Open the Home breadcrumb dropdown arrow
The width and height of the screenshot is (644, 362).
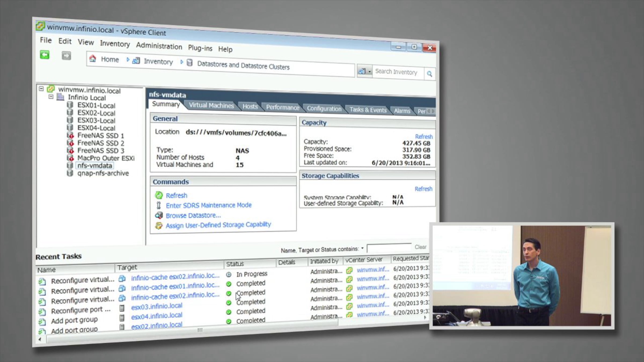128,60
